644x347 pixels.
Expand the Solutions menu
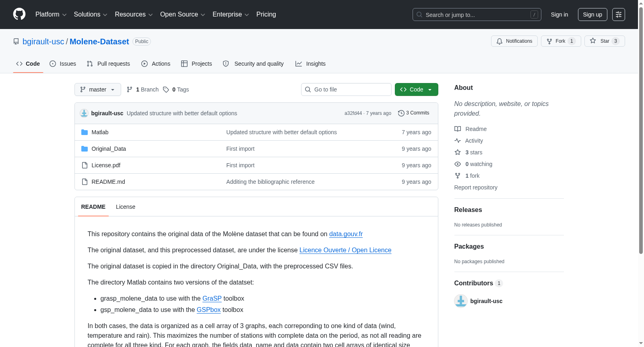pos(91,15)
